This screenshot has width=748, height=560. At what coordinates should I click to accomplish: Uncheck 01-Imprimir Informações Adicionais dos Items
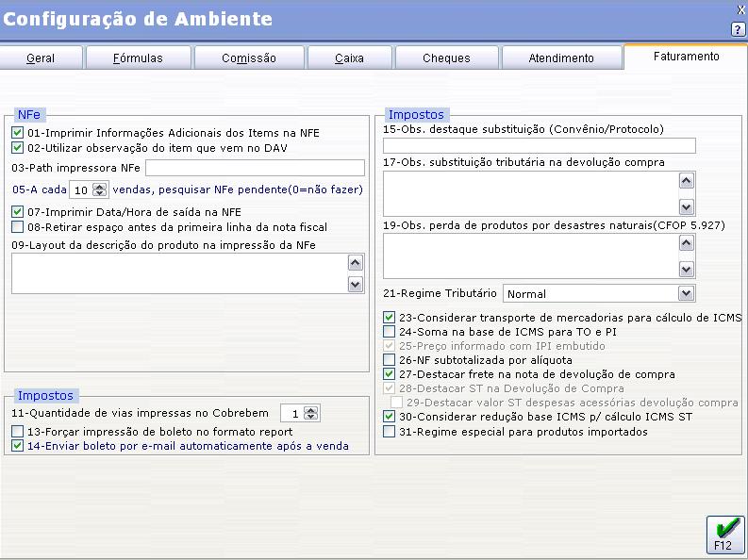click(x=18, y=133)
